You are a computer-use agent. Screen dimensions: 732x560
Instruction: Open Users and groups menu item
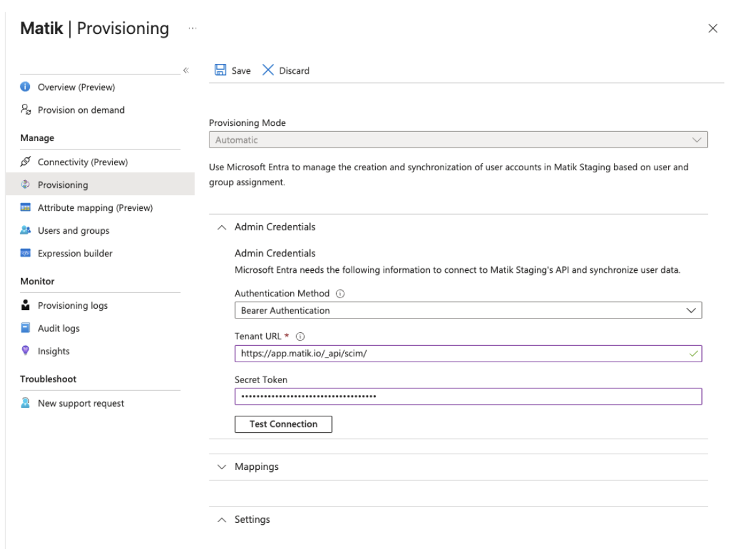[73, 230]
